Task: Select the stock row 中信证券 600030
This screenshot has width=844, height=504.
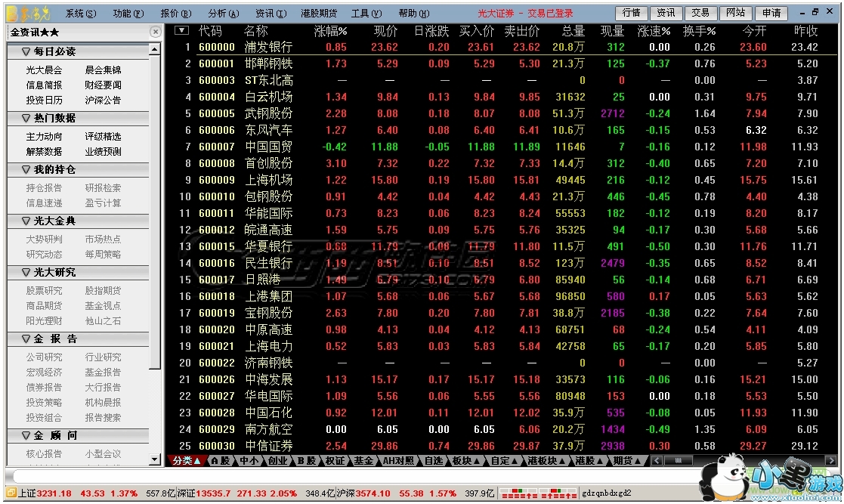Action: (x=502, y=446)
